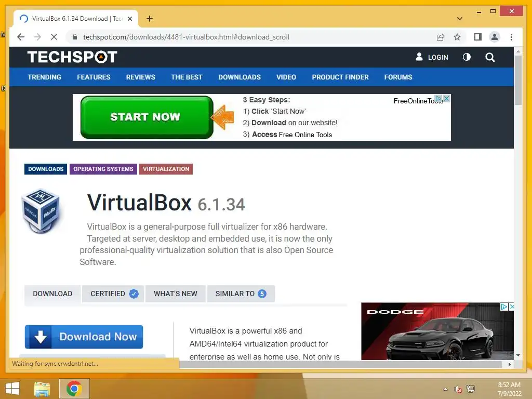Select the DOWNLOAD tab
532x399 pixels.
(x=52, y=294)
